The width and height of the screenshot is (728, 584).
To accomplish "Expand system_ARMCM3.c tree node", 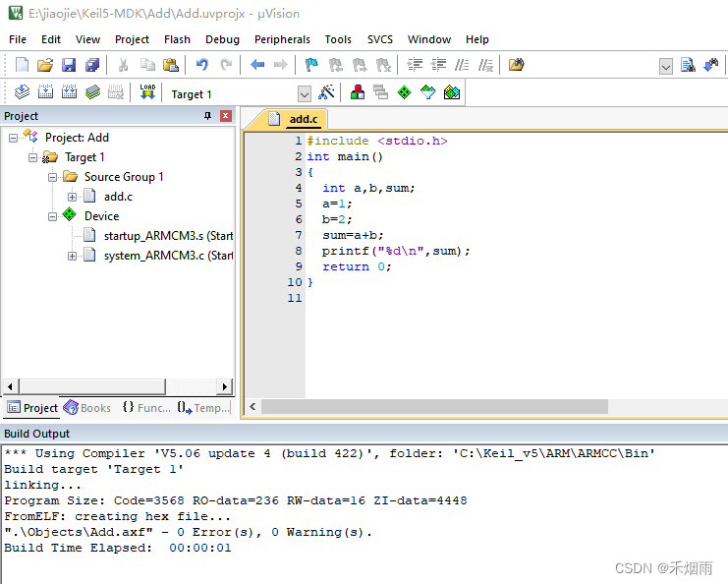I will (73, 256).
